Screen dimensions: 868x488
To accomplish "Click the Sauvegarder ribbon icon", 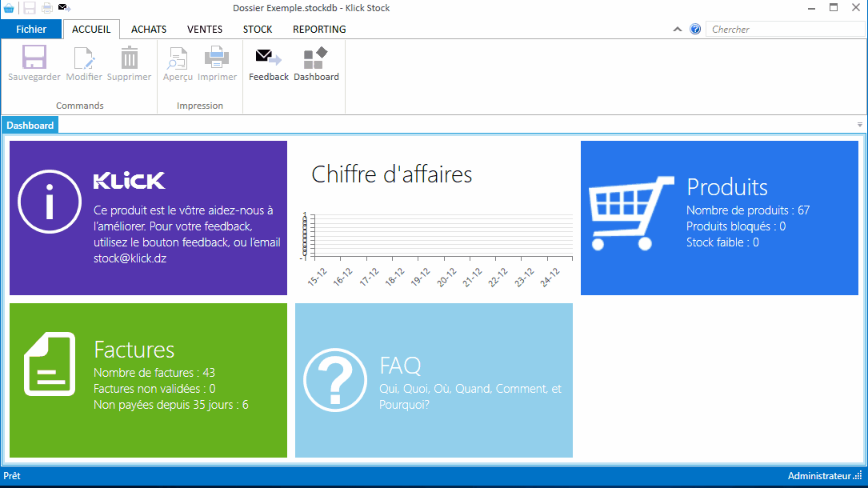I will tap(34, 58).
